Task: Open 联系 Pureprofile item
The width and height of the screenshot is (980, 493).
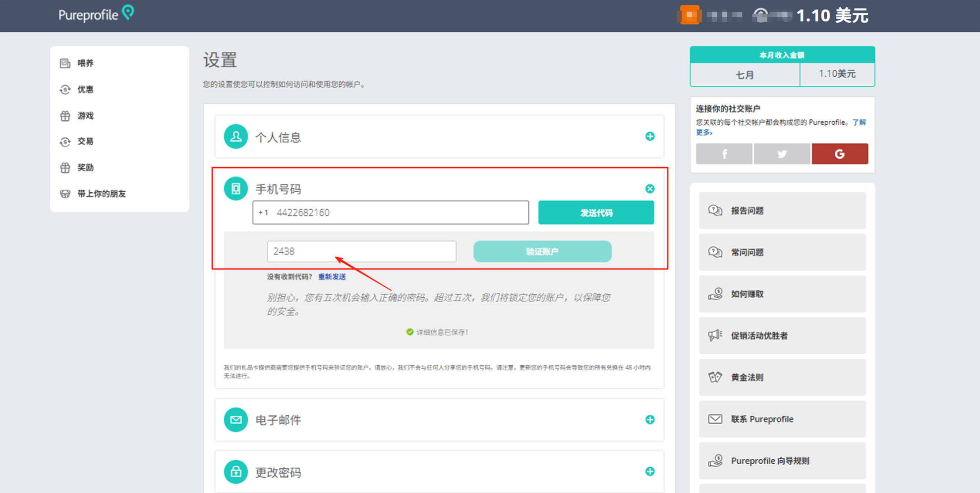Action: (782, 419)
